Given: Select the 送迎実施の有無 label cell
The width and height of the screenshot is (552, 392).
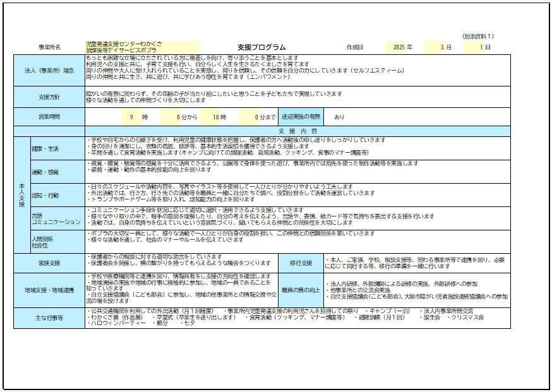Looking at the screenshot, I should [x=301, y=117].
